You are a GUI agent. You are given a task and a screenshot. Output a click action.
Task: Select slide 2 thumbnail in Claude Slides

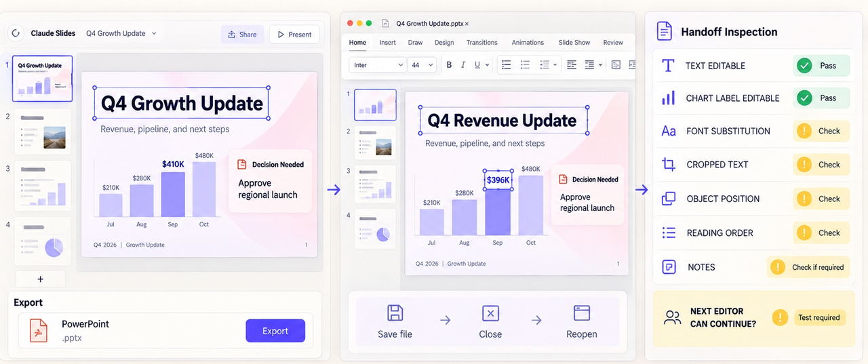43,132
